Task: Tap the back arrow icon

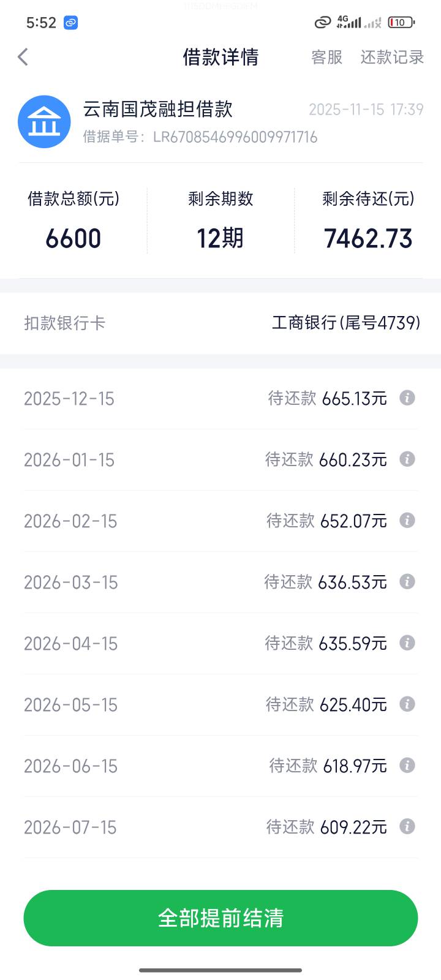Action: [x=23, y=57]
